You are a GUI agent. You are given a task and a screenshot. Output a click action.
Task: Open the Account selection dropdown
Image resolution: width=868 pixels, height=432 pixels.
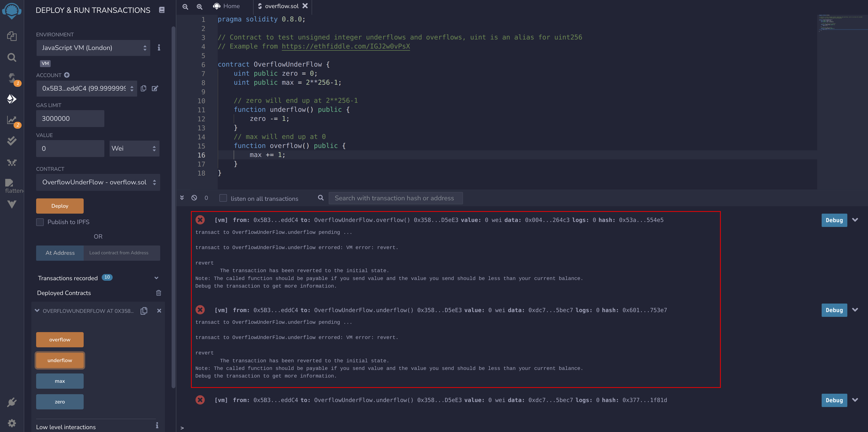(87, 88)
